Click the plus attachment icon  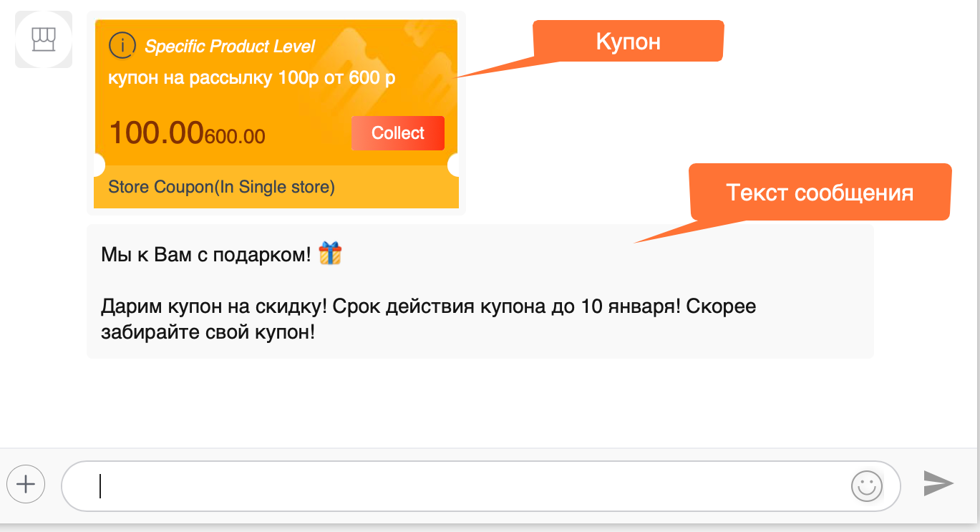(x=26, y=485)
